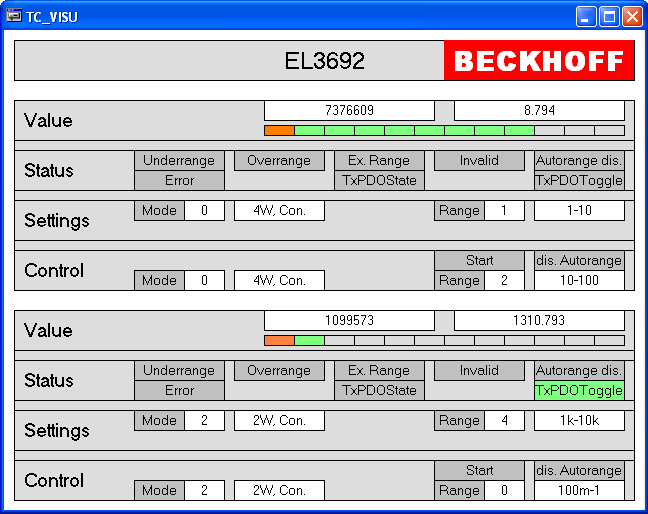Click the Start button in channel 1 Control

click(479, 260)
